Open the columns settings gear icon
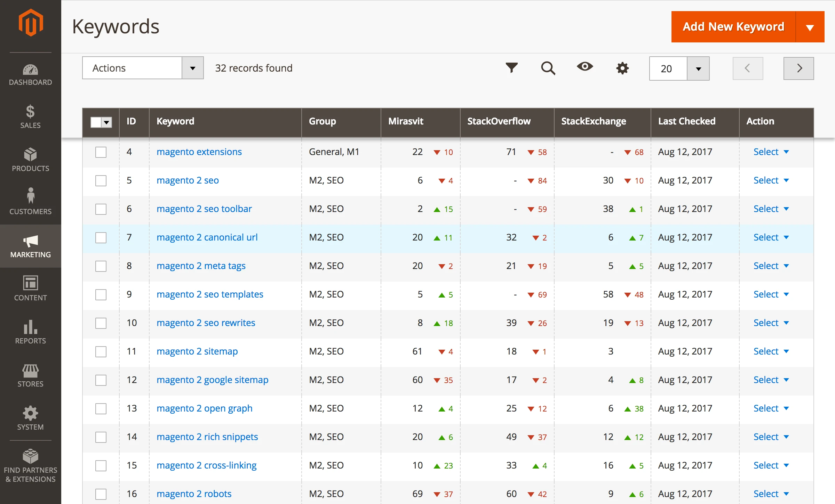The image size is (835, 504). coord(622,68)
